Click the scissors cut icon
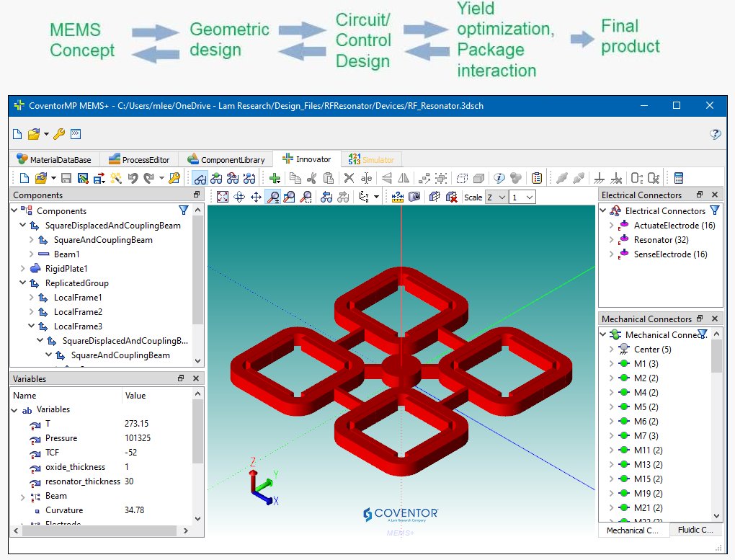 (312, 178)
